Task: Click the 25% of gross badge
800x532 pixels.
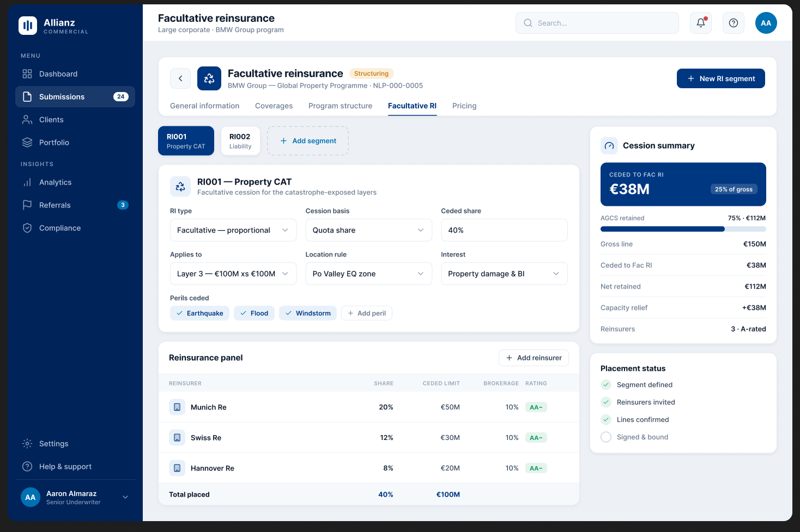Action: (x=734, y=189)
